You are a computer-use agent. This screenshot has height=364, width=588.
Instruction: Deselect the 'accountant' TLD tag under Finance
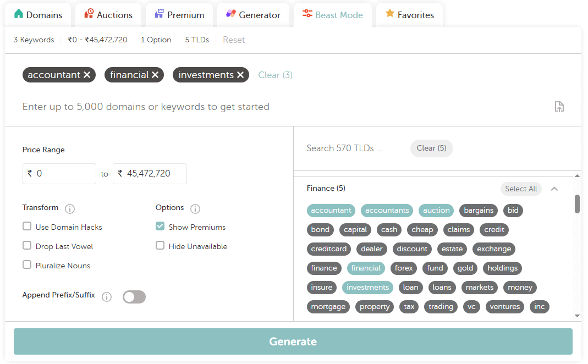pyautogui.click(x=331, y=210)
